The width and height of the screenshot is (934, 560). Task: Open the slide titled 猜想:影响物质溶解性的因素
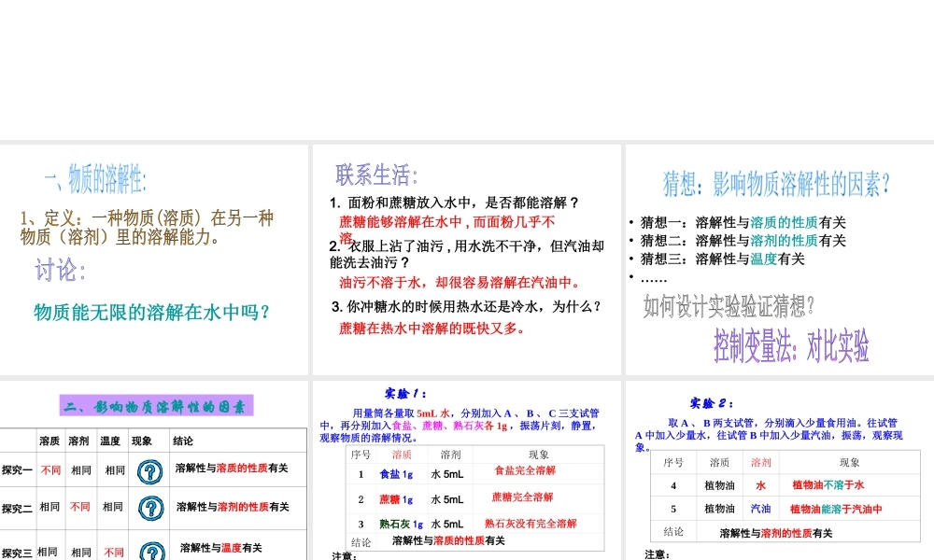pyautogui.click(x=780, y=259)
